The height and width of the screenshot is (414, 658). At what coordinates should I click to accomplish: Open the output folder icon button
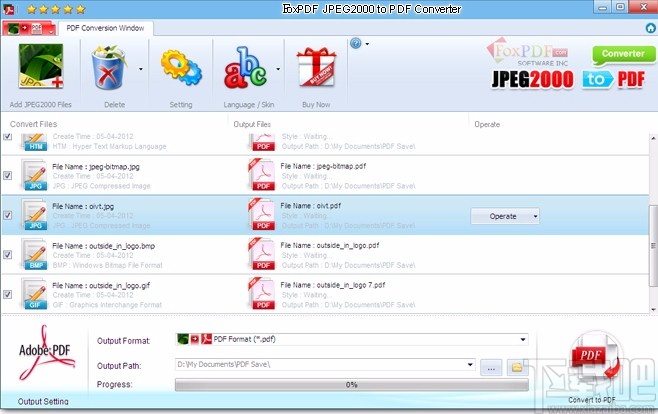click(517, 368)
